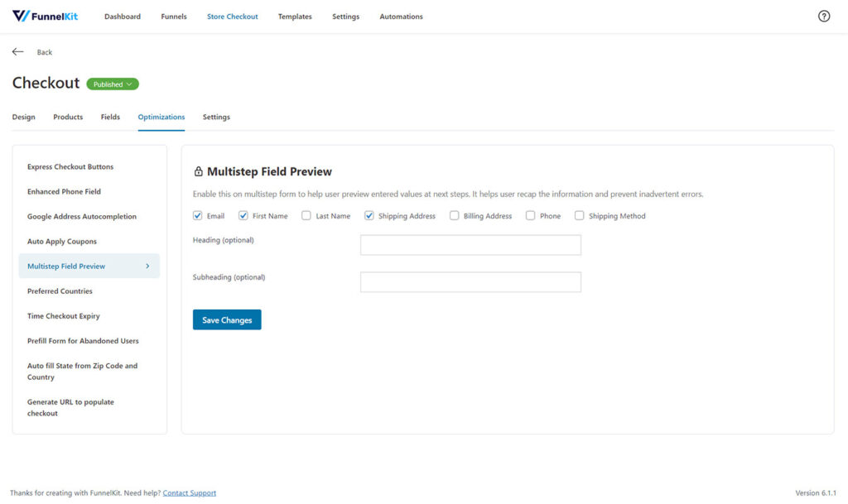Open the Design tab
The height and width of the screenshot is (504, 848).
tap(24, 117)
